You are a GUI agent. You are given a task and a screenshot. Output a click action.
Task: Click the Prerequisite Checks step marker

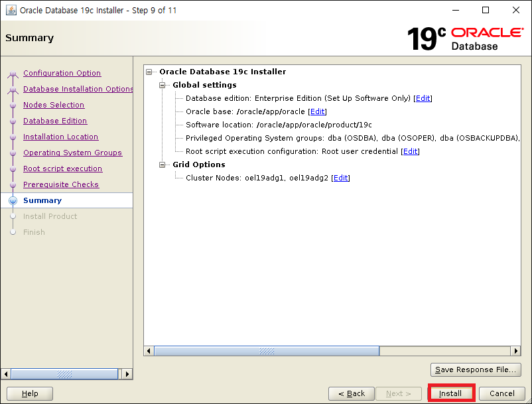[13, 185]
